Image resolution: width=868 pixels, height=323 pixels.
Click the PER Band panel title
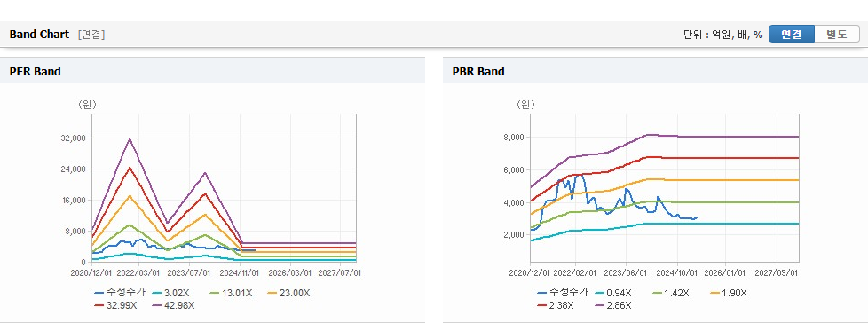pos(35,71)
